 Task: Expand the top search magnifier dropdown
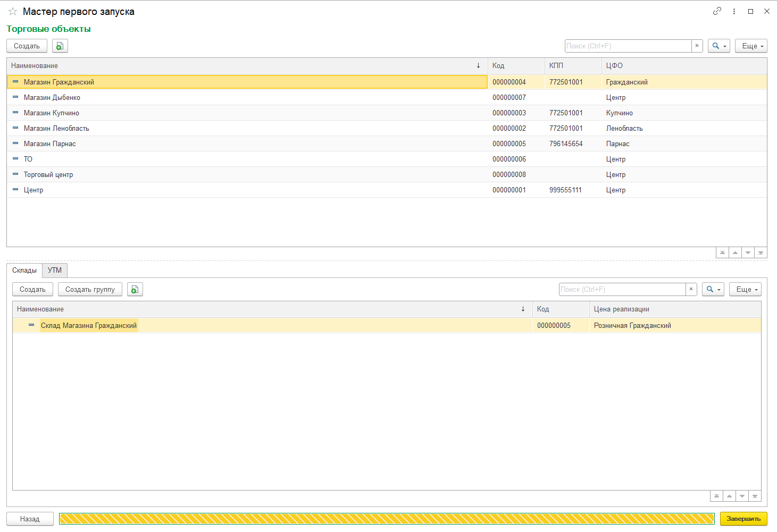(718, 46)
